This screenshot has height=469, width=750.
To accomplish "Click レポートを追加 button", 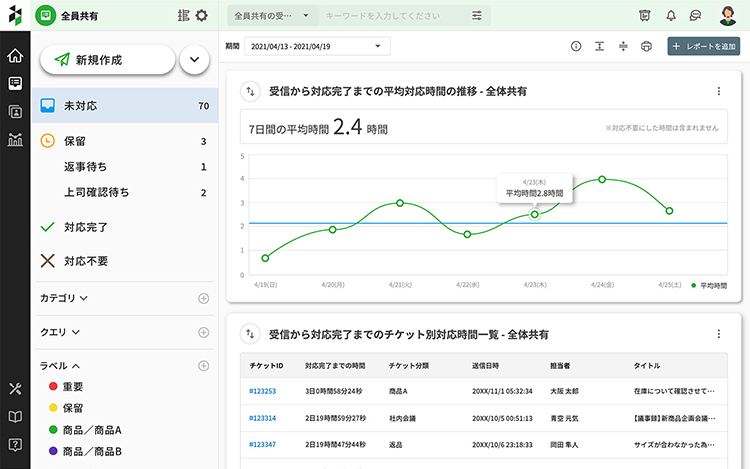I will (x=704, y=46).
